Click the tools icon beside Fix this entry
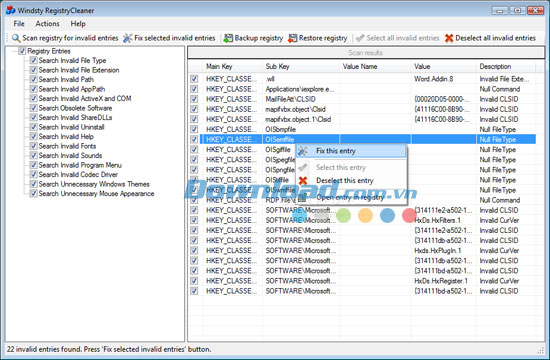This screenshot has width=550, height=360. coord(302,151)
